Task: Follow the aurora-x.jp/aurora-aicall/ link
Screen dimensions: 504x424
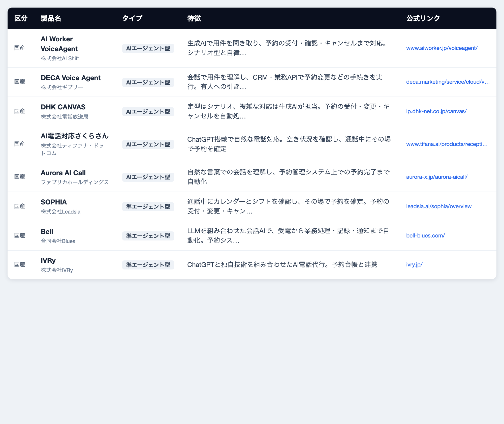Action: click(437, 177)
